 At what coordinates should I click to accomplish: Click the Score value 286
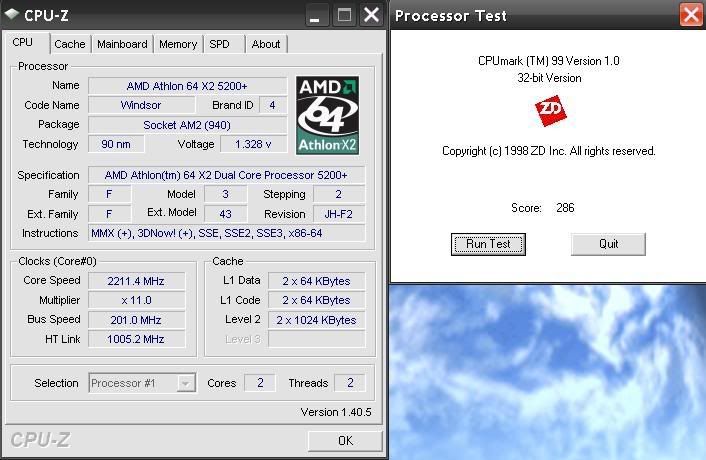[x=565, y=208]
